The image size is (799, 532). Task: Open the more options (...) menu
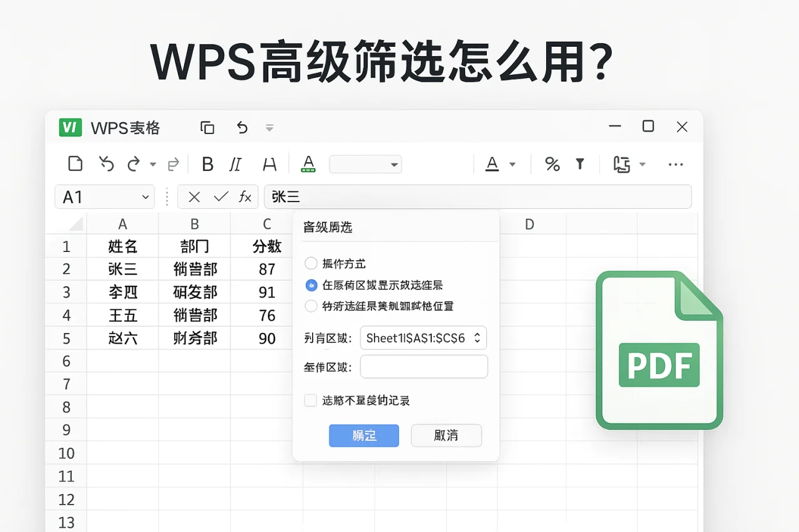[x=675, y=164]
